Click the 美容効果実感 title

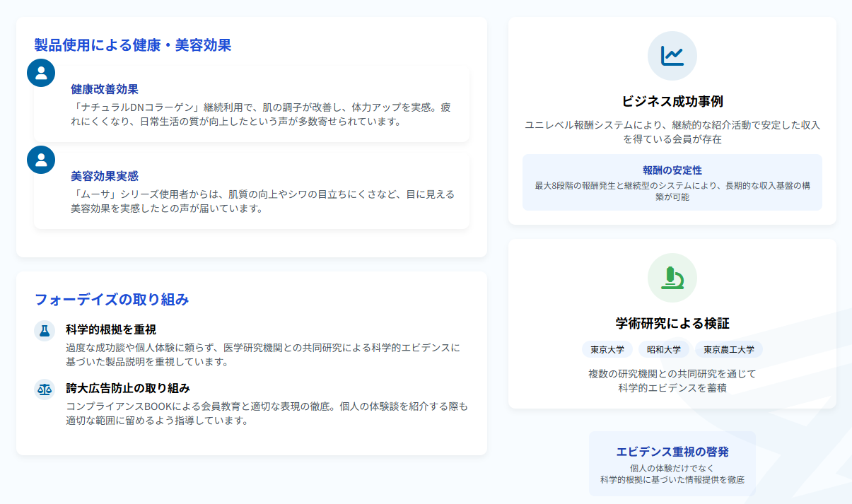(x=105, y=176)
